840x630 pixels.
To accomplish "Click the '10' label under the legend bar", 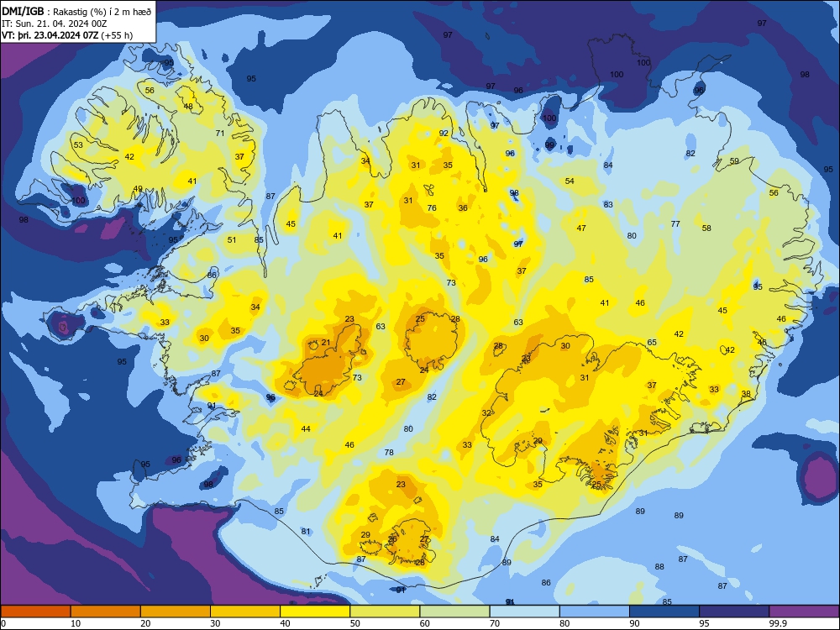I will point(76,623).
